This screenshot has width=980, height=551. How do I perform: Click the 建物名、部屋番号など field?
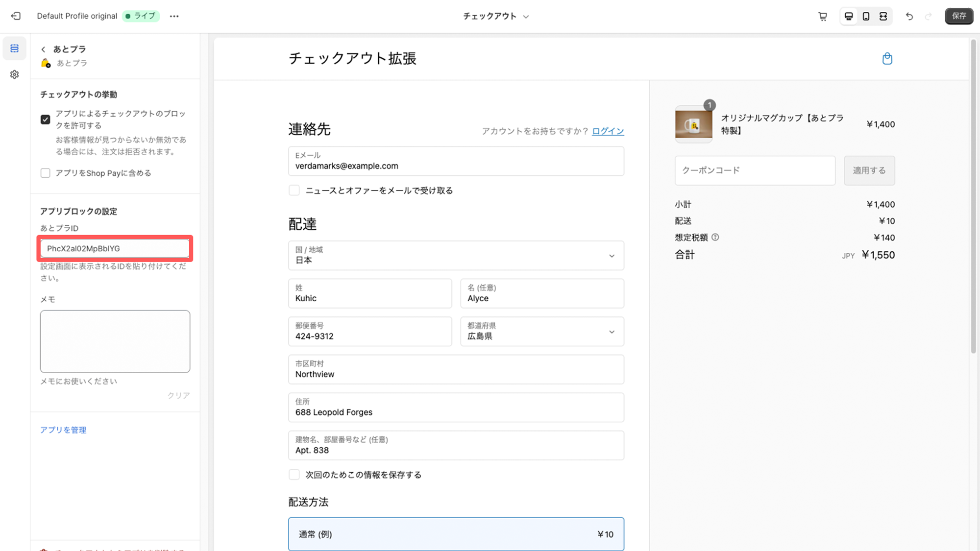[456, 445]
